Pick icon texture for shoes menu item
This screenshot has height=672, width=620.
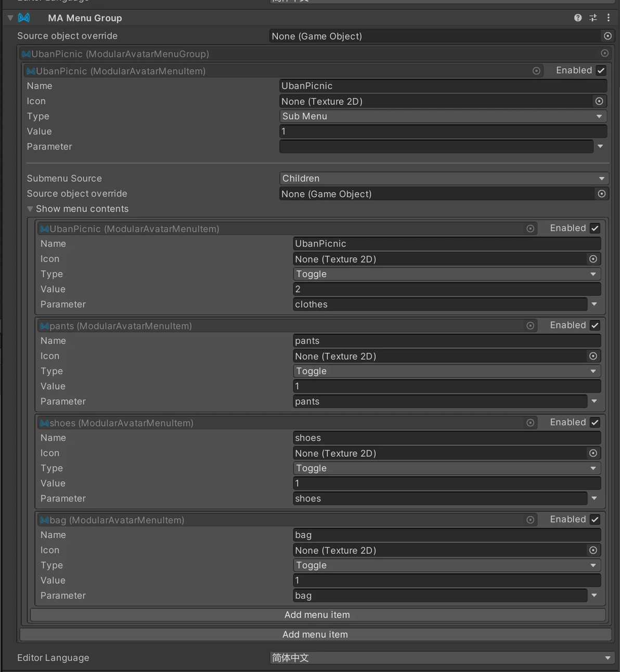coord(593,453)
